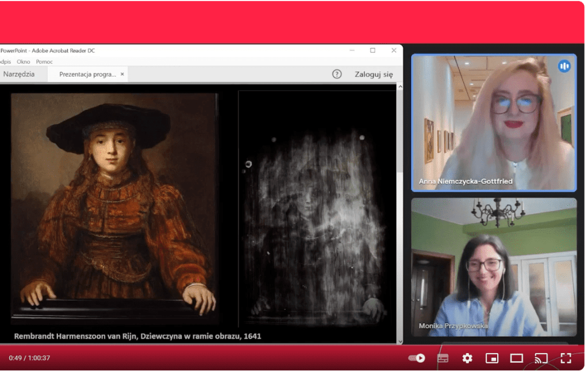Click the Acrobat help question mark icon
This screenshot has width=588, height=372.
(x=337, y=74)
